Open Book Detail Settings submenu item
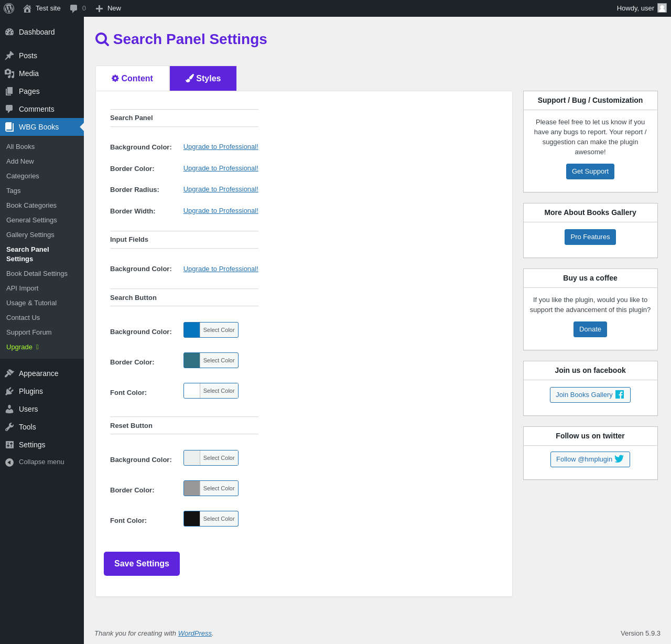This screenshot has height=644, width=671. 37,274
